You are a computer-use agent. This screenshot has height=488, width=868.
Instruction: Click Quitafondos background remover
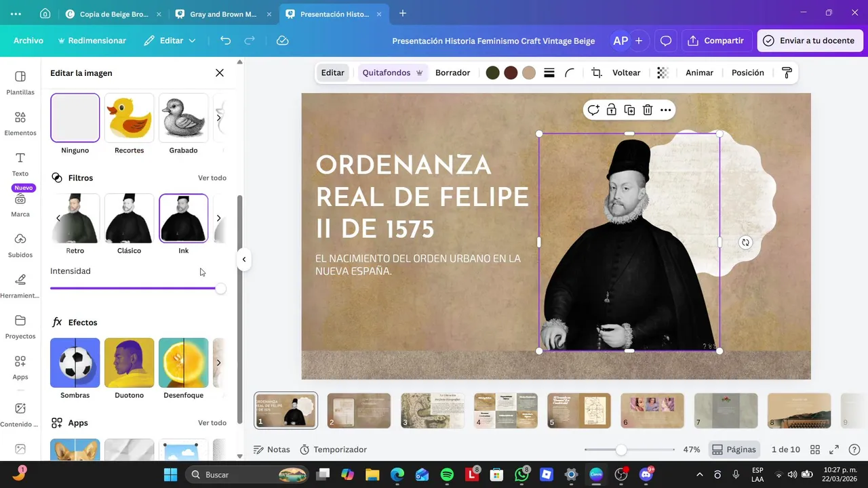(x=393, y=73)
